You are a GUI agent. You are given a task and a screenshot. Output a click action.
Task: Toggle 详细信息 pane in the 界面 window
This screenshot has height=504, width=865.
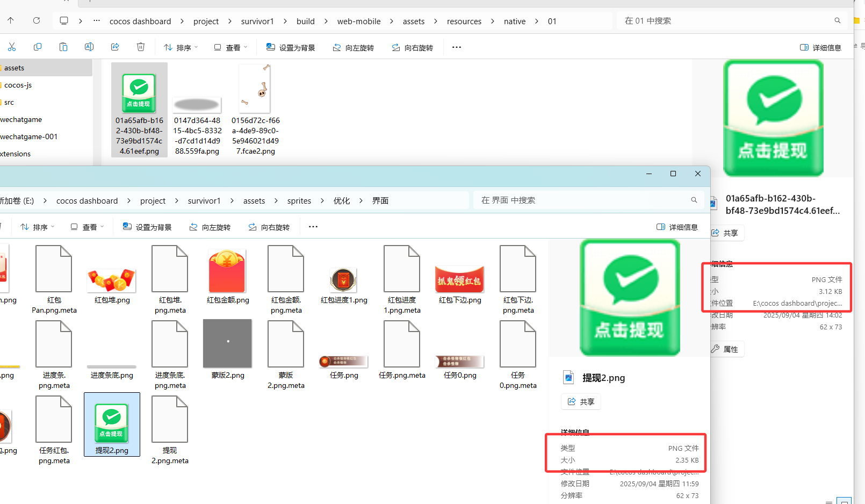tap(677, 227)
